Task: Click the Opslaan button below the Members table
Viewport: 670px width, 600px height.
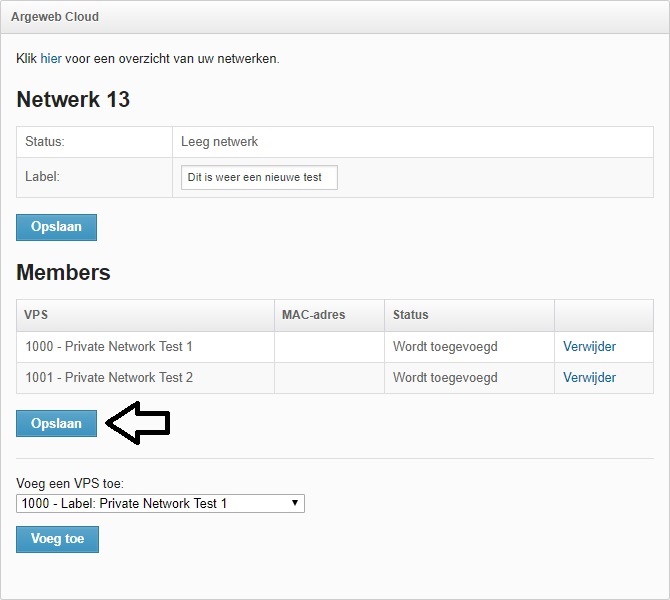Action: tap(56, 424)
